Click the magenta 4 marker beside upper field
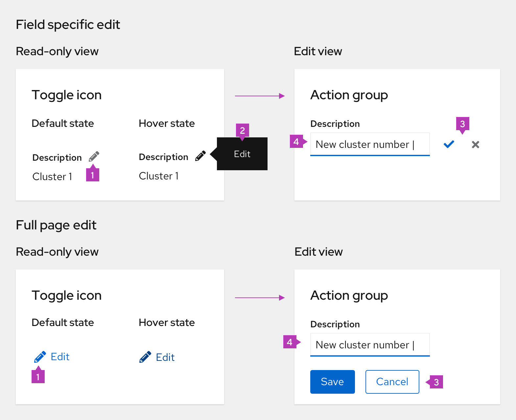516x420 pixels. (x=296, y=142)
